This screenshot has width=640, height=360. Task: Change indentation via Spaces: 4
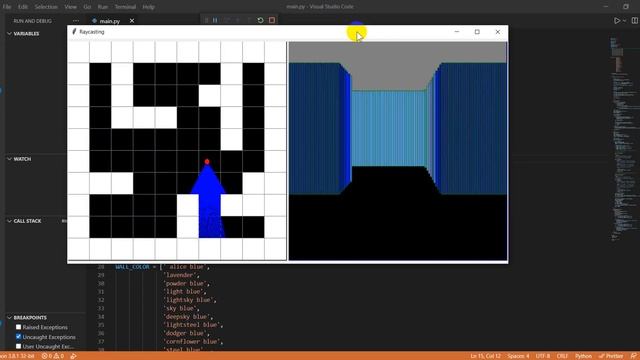pyautogui.click(x=518, y=356)
